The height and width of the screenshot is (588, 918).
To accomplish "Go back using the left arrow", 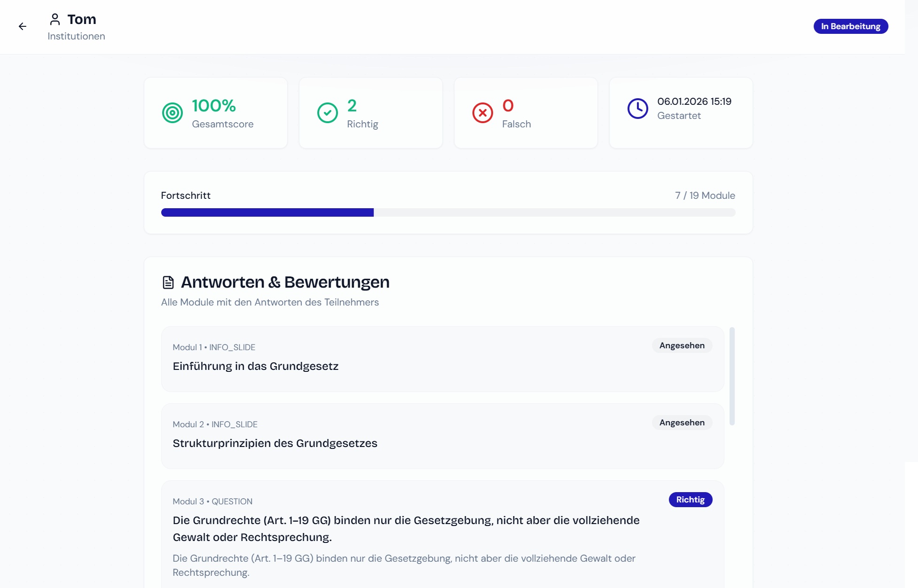I will tap(23, 26).
